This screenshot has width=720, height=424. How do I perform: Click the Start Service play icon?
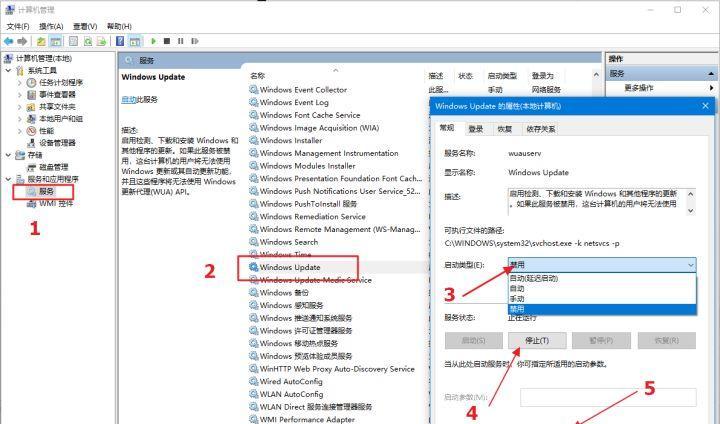[153, 41]
